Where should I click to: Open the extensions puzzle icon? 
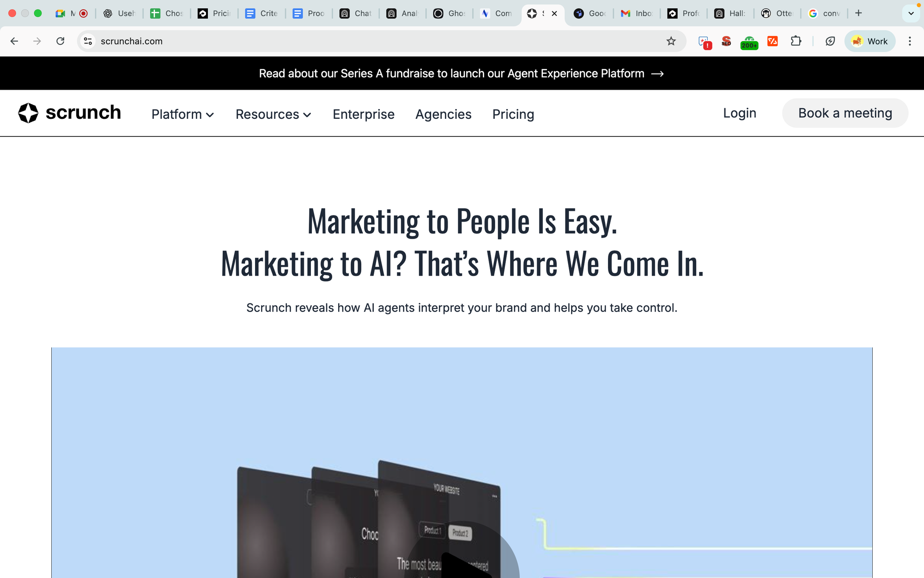coord(796,41)
